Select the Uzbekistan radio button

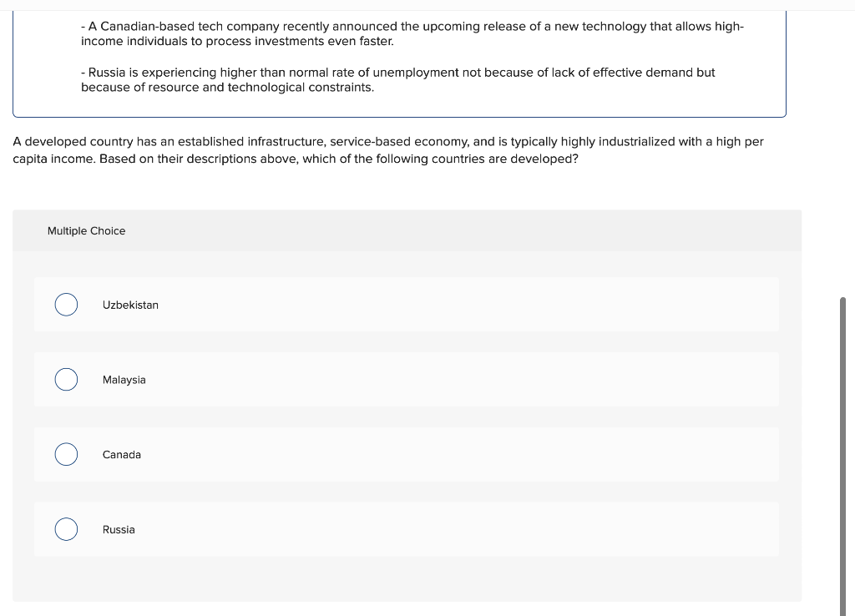tap(66, 304)
